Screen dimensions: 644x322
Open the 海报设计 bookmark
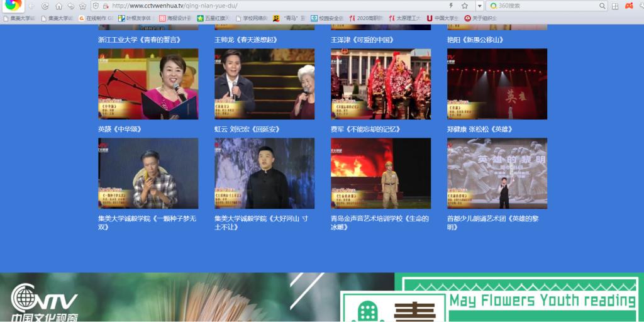click(x=176, y=18)
